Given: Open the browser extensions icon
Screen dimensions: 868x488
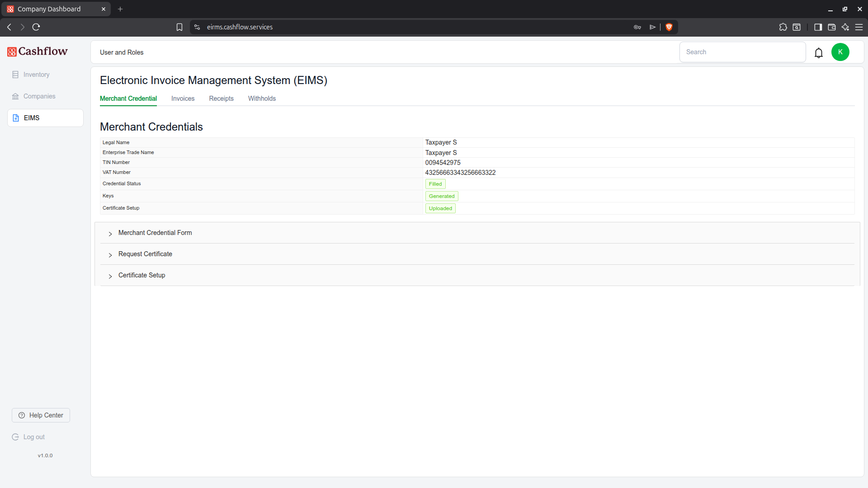Looking at the screenshot, I should [x=783, y=27].
